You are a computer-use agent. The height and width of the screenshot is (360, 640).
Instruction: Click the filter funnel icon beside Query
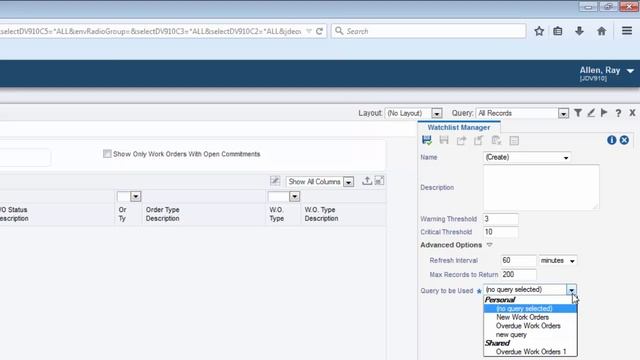click(x=578, y=113)
